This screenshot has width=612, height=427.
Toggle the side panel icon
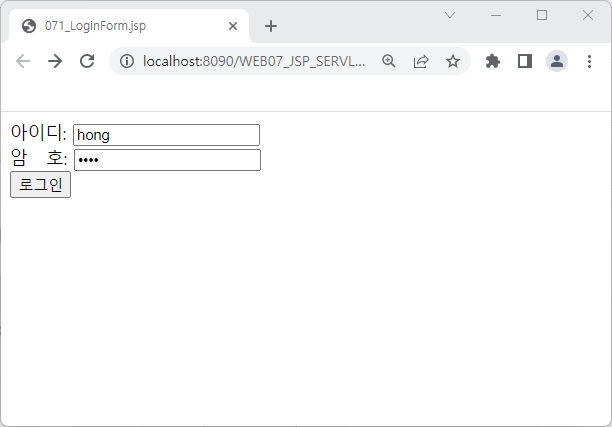tap(525, 61)
